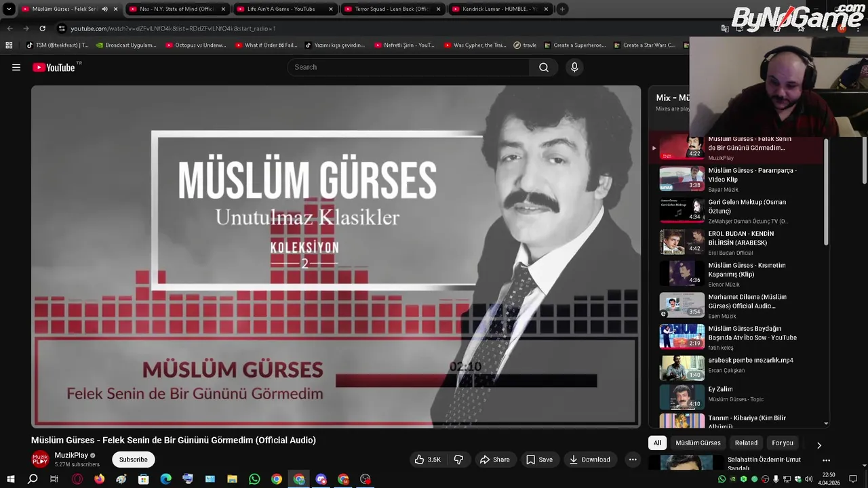Click the address bar URL
The width and height of the screenshot is (868, 488).
click(173, 28)
